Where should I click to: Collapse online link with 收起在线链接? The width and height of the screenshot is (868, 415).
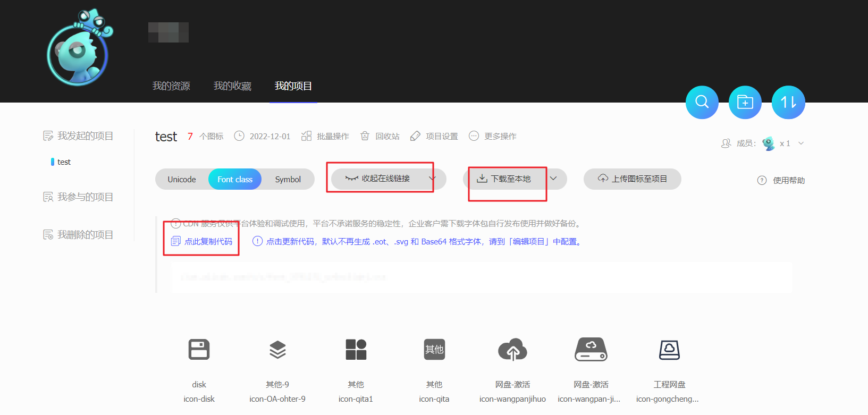pos(385,179)
